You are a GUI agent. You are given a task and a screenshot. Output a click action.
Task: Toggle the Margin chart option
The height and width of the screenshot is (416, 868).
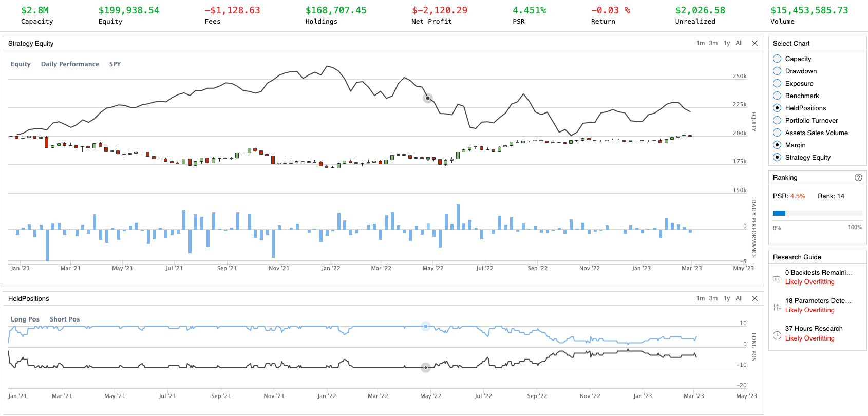pyautogui.click(x=777, y=145)
